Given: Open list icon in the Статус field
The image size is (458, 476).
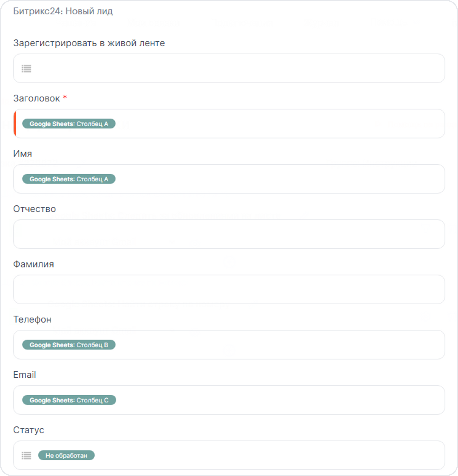Looking at the screenshot, I should 26,456.
